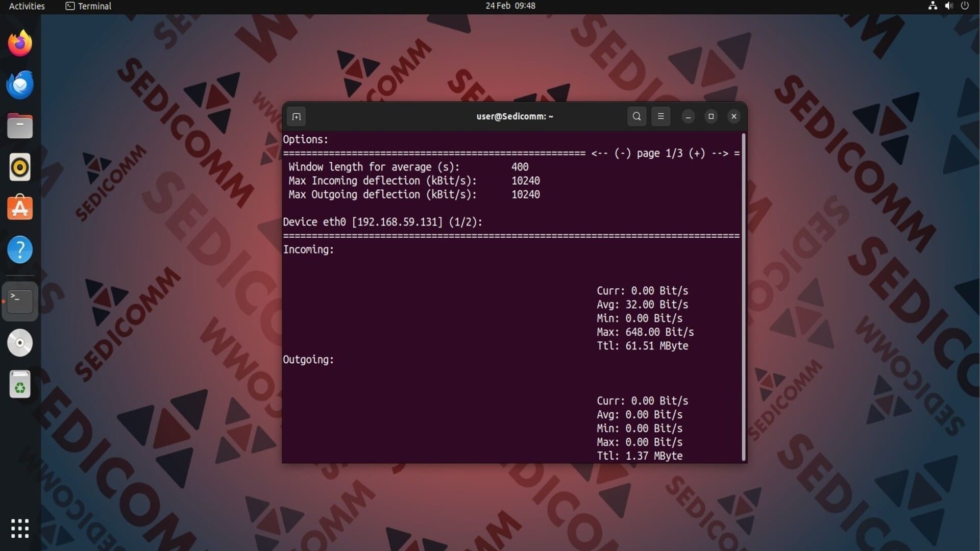Open the Help question mark icon

tap(20, 249)
